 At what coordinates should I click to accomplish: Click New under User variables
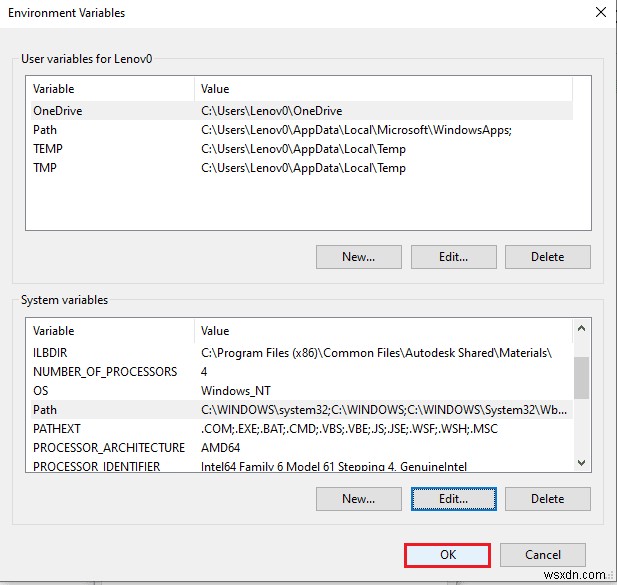(358, 257)
